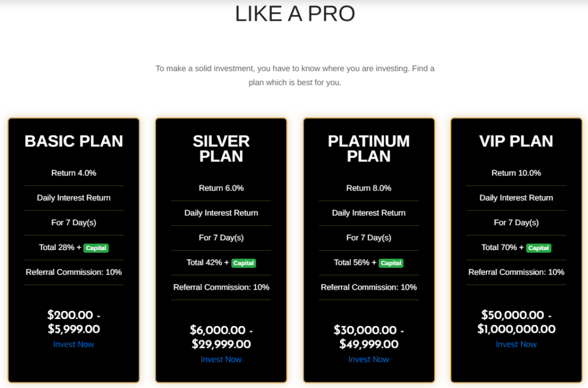Image resolution: width=588 pixels, height=388 pixels.
Task: Click the PLATINUM PLAN heading
Action: tap(369, 149)
